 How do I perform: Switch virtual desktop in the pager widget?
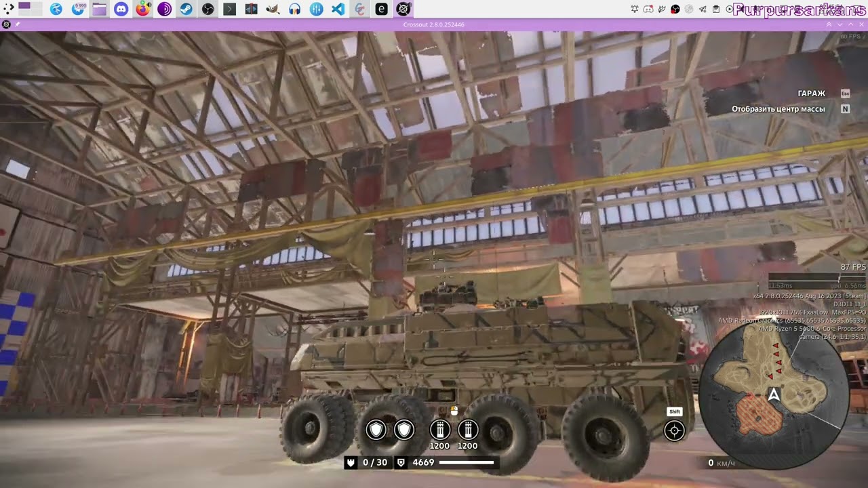pyautogui.click(x=30, y=9)
